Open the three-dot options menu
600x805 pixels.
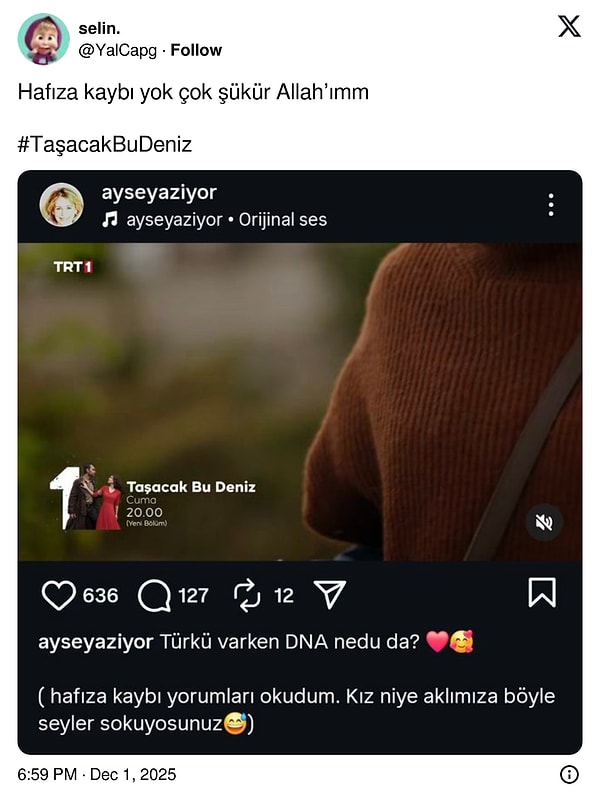pos(550,205)
